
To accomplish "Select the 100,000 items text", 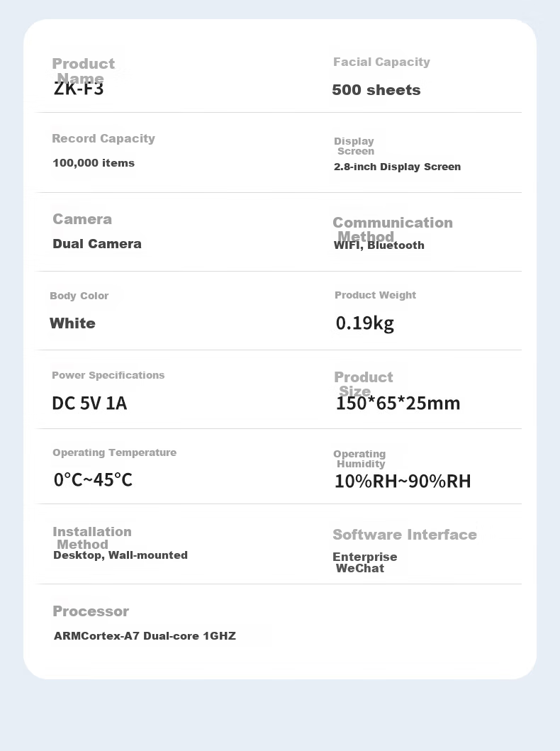I will 94,163.
